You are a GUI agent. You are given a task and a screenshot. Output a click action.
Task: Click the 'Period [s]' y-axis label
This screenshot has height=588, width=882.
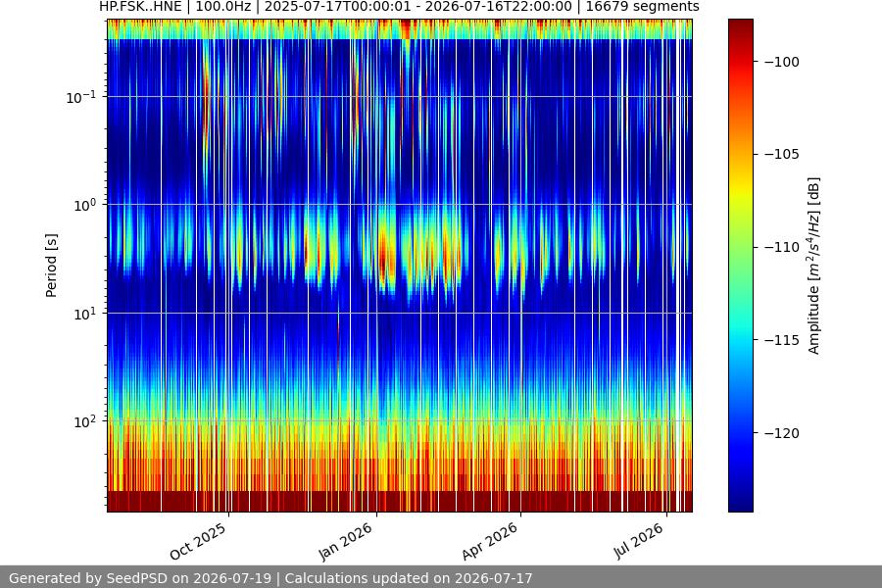(51, 266)
